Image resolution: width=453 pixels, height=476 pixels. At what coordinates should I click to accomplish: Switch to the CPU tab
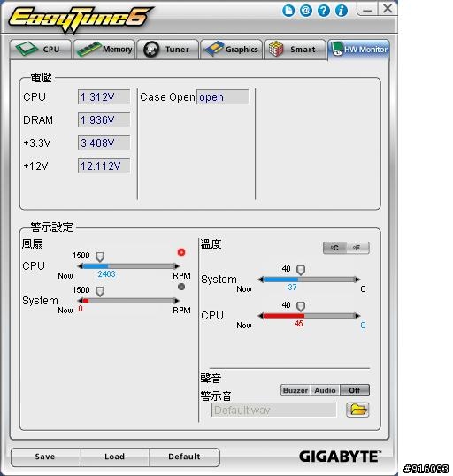[x=41, y=50]
